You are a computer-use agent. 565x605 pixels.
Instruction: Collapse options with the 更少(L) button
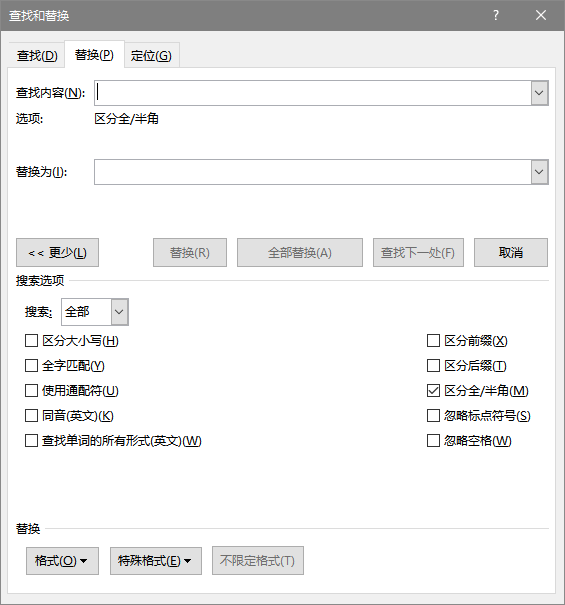pos(58,253)
